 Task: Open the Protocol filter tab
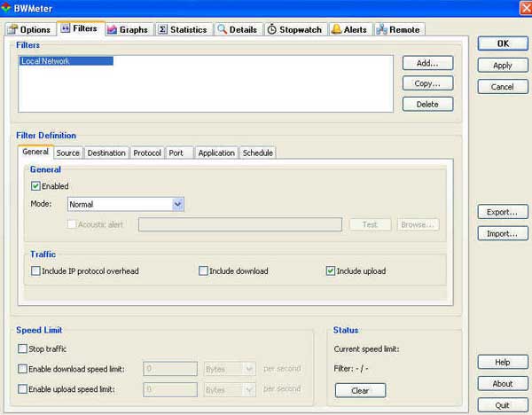[x=147, y=153]
